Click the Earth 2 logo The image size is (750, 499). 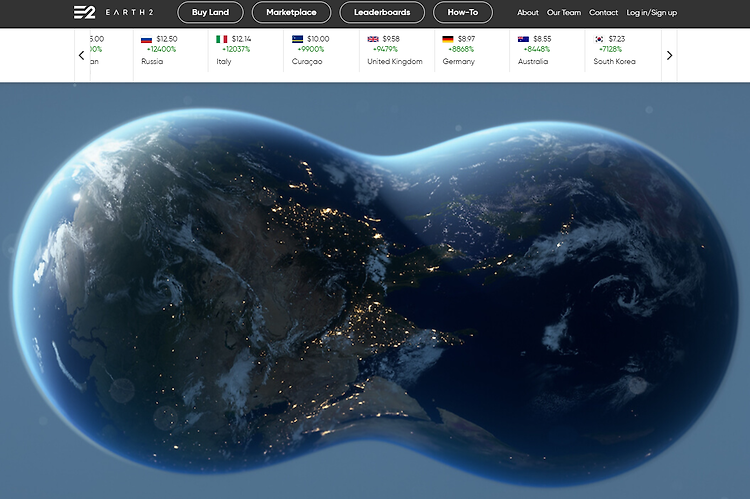[113, 12]
